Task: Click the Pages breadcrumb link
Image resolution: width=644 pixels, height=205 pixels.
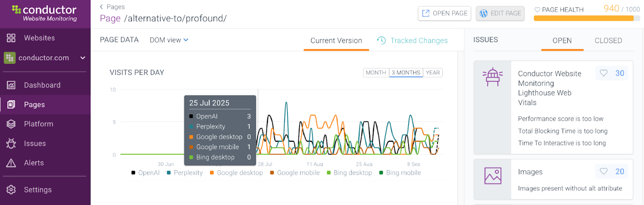Action: pyautogui.click(x=116, y=7)
